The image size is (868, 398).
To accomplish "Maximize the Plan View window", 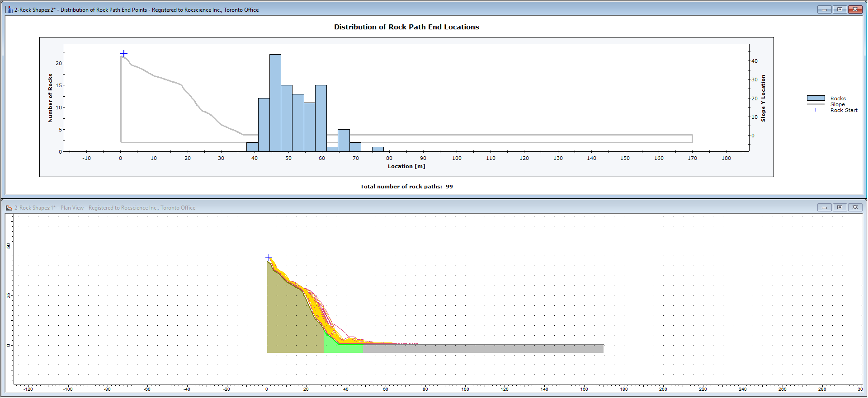I will 840,207.
